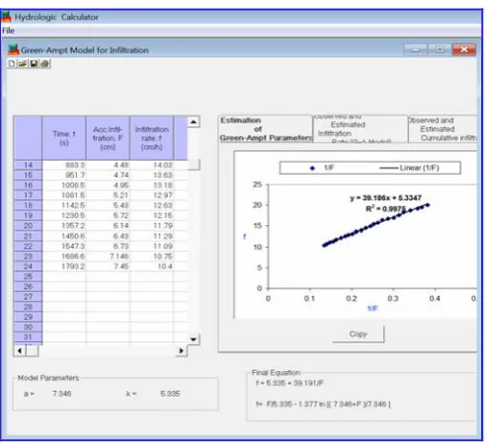Click the t = F/5.335 equation line
The width and height of the screenshot is (487, 448).
click(x=323, y=404)
